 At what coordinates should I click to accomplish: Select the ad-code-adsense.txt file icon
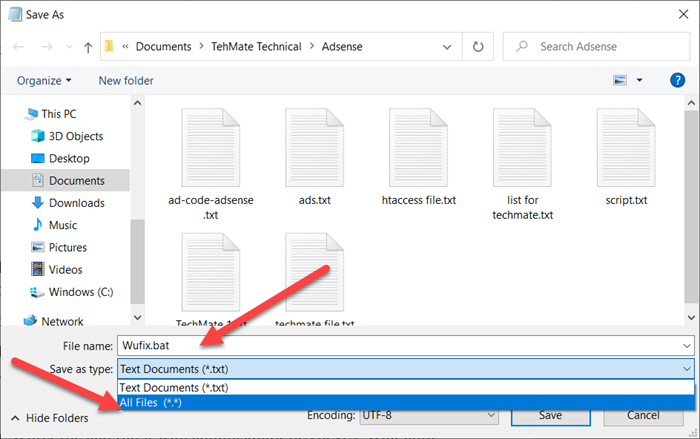point(211,147)
